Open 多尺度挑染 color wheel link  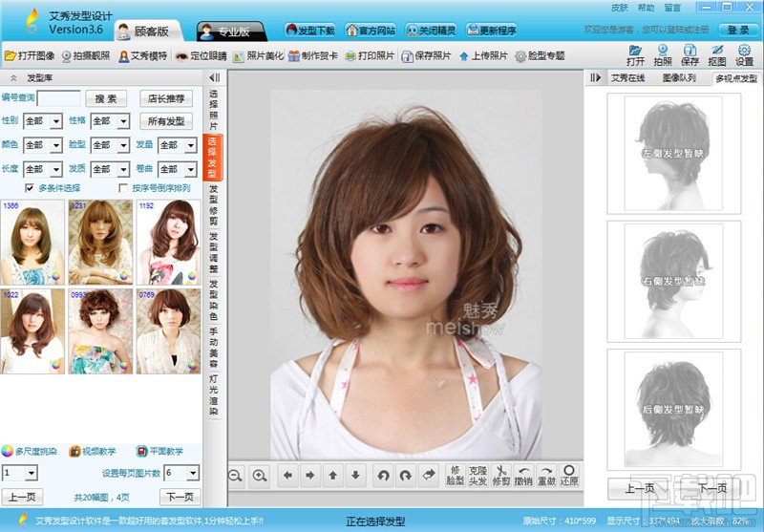click(30, 451)
